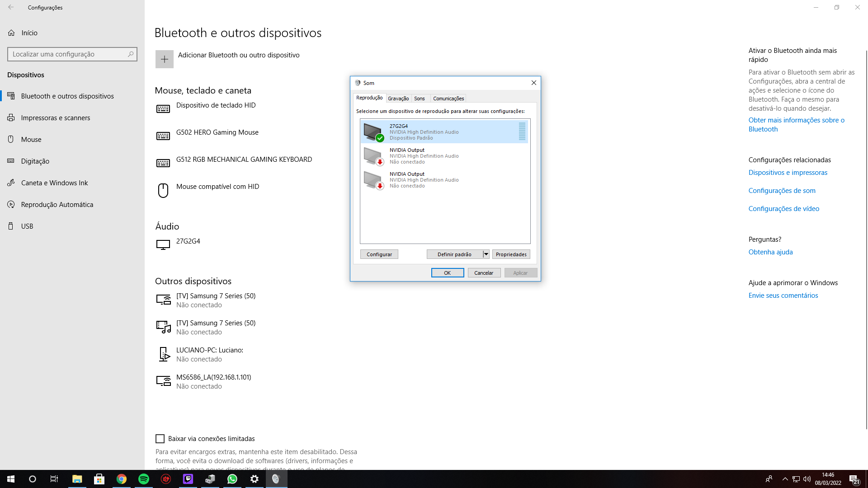Open Configurações de vídeo link
Screen dimensions: 868x488
tap(783, 209)
